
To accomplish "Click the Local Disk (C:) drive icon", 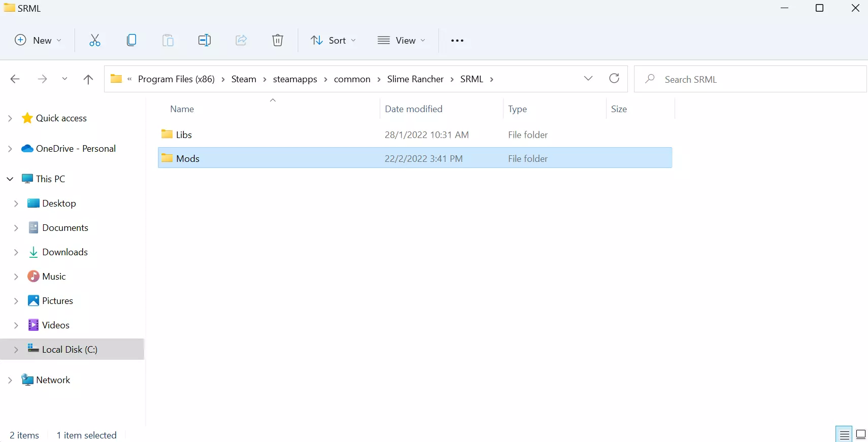I will tap(34, 349).
